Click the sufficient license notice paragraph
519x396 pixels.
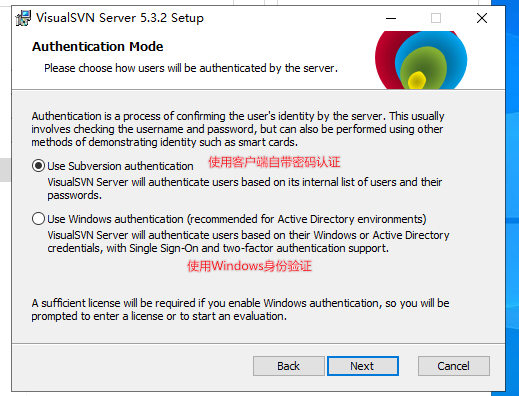point(240,310)
